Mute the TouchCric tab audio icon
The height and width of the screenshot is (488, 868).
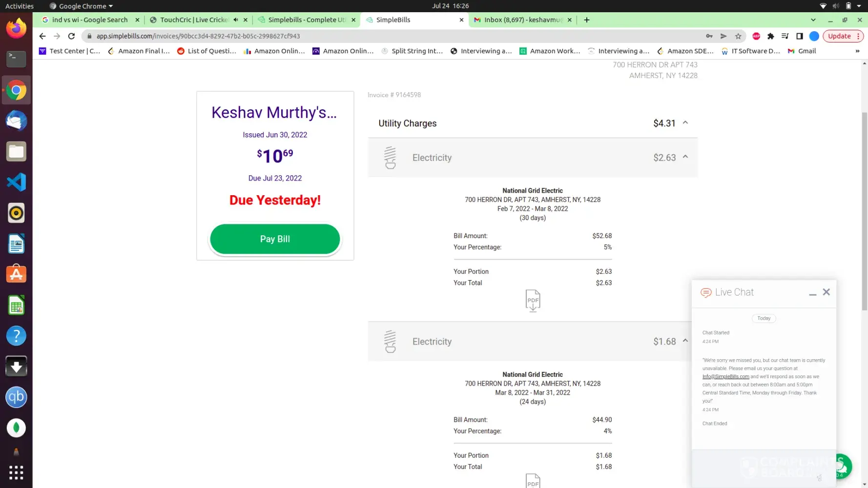point(236,20)
